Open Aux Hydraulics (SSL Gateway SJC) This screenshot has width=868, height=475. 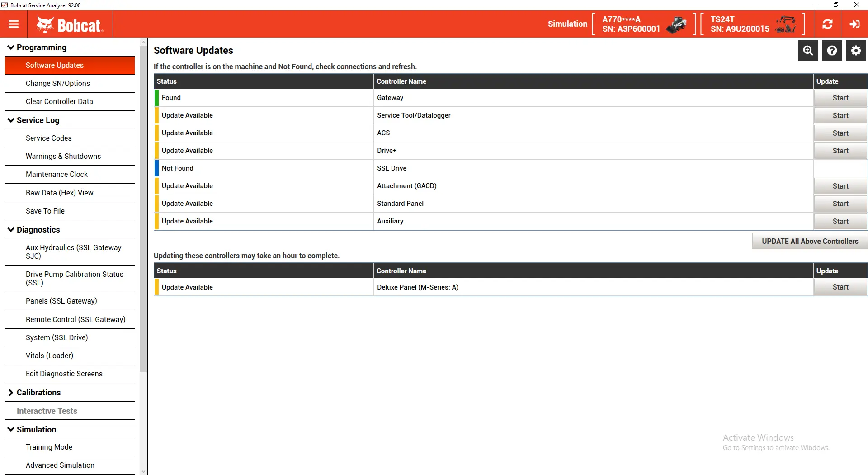tap(70, 252)
